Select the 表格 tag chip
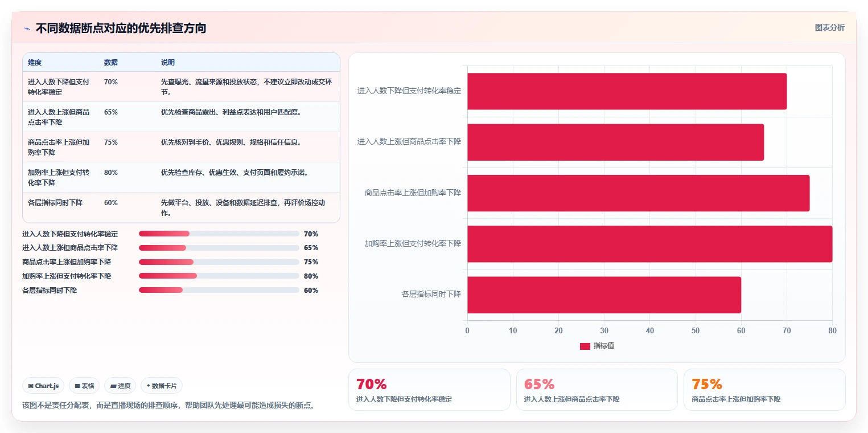This screenshot has height=433, width=868. tap(84, 386)
